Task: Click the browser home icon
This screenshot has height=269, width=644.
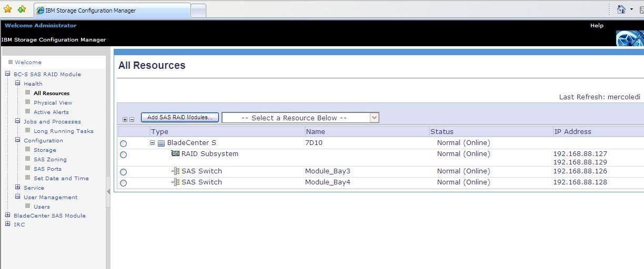Action: tap(621, 9)
